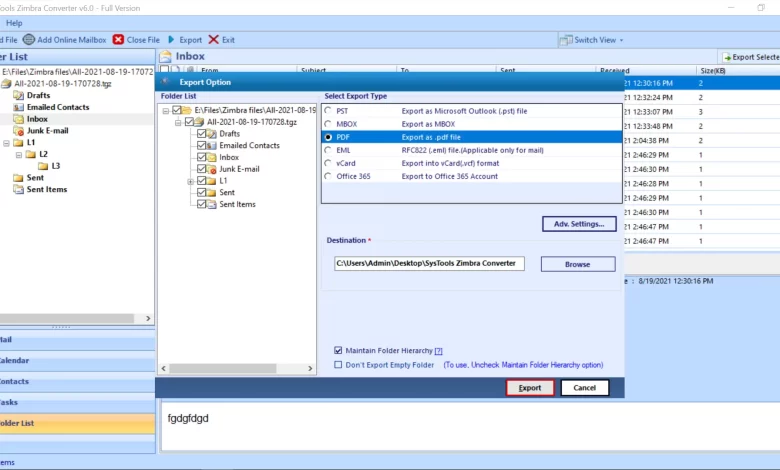Collapse the tgz node in export tree

178,122
